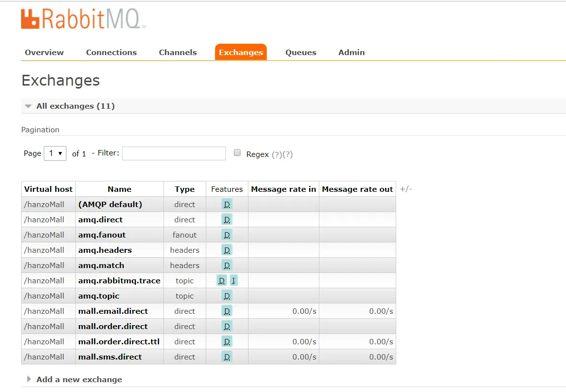The image size is (566, 392).
Task: Expand Add a new exchange section
Action: click(79, 379)
